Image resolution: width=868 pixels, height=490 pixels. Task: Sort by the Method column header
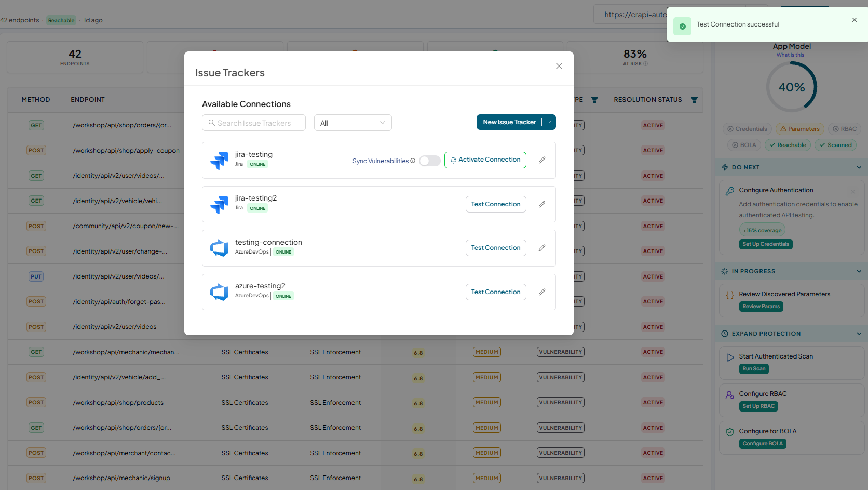point(36,100)
